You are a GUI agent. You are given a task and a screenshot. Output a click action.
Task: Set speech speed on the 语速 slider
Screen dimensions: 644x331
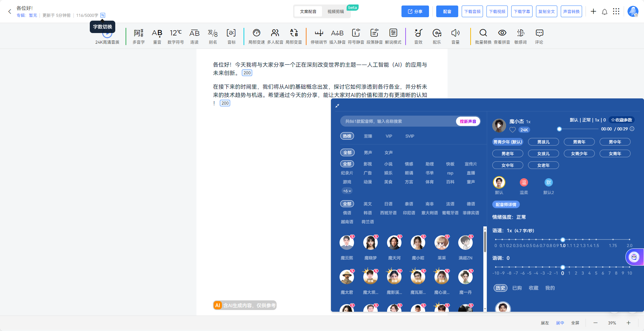(563, 240)
